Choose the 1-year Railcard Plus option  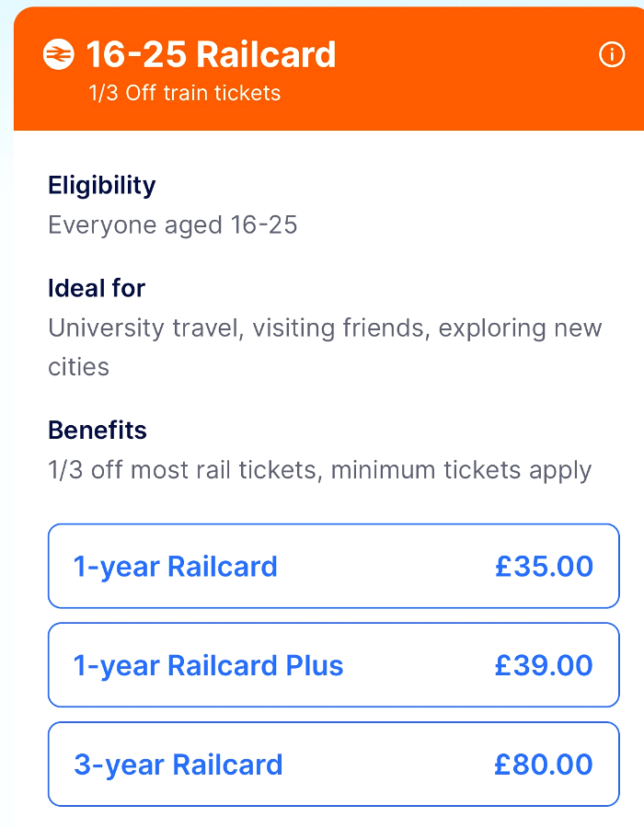333,665
